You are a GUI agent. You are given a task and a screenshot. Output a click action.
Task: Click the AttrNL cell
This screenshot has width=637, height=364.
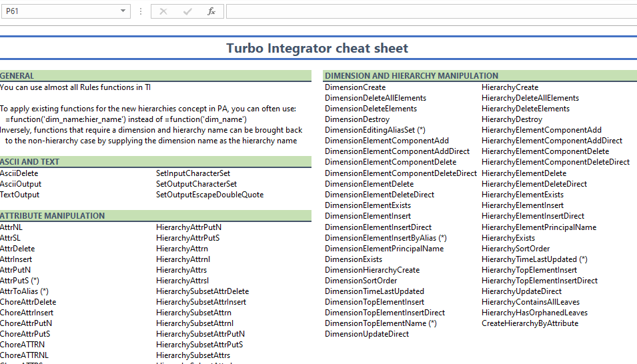(11, 227)
